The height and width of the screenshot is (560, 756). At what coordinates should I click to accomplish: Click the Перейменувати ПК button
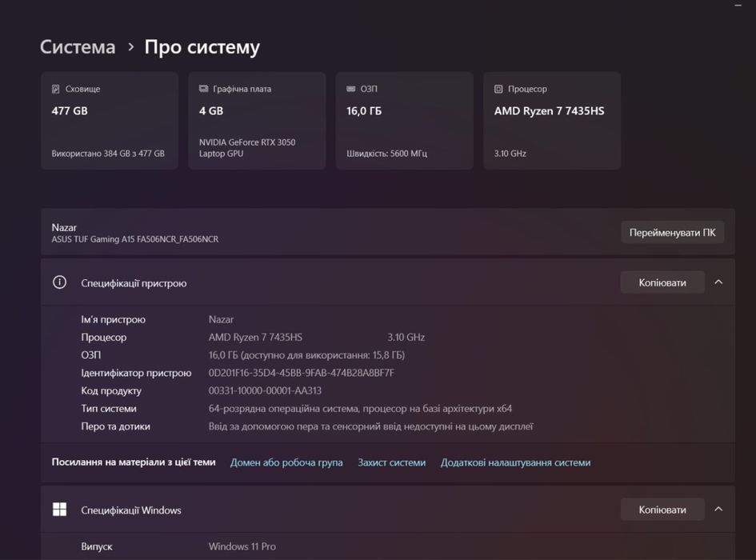(x=672, y=233)
